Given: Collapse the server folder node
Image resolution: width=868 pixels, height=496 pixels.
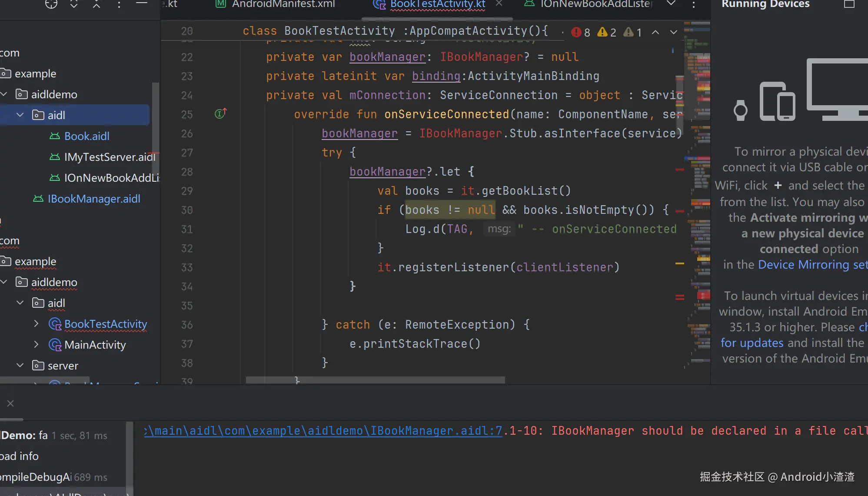Looking at the screenshot, I should [x=20, y=366].
